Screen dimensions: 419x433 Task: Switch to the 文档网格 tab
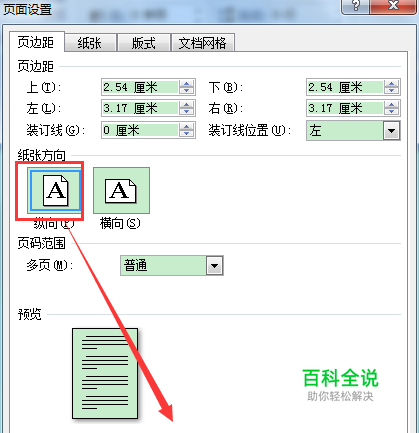pos(203,43)
